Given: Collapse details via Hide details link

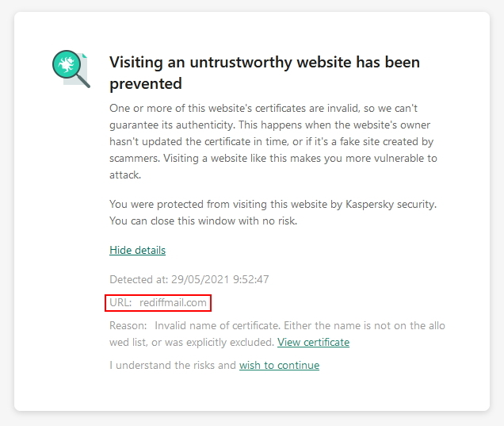Looking at the screenshot, I should 138,250.
